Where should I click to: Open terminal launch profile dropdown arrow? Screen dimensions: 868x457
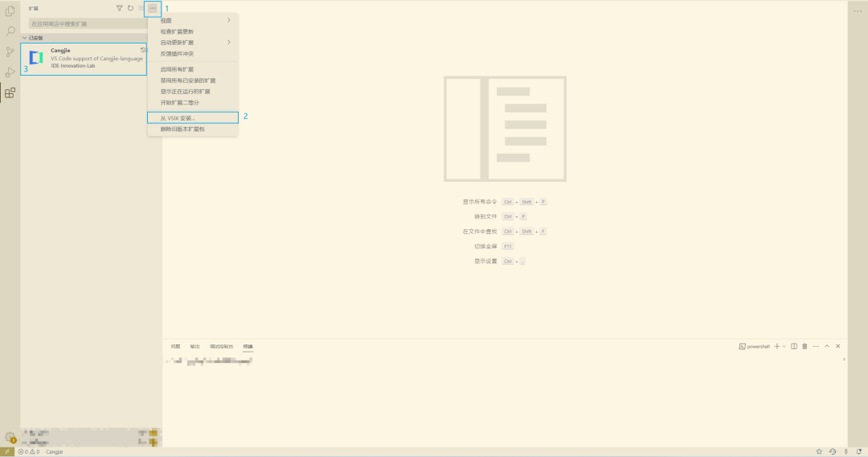[784, 346]
